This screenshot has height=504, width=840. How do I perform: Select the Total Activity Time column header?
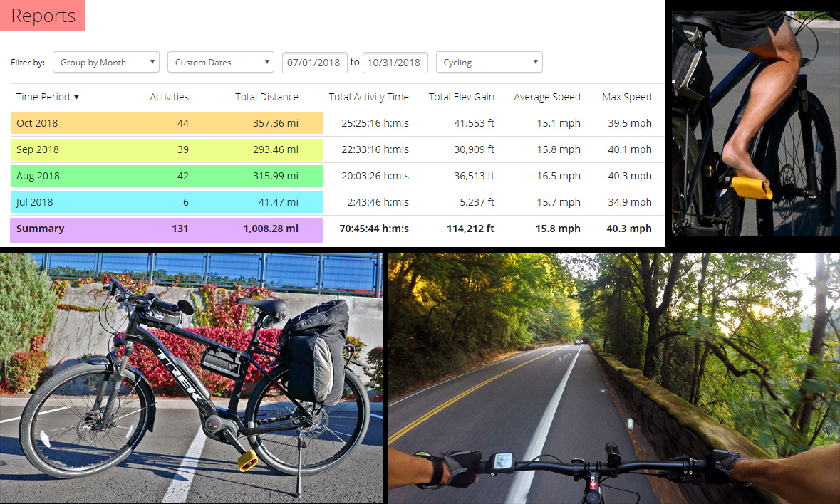tap(368, 97)
